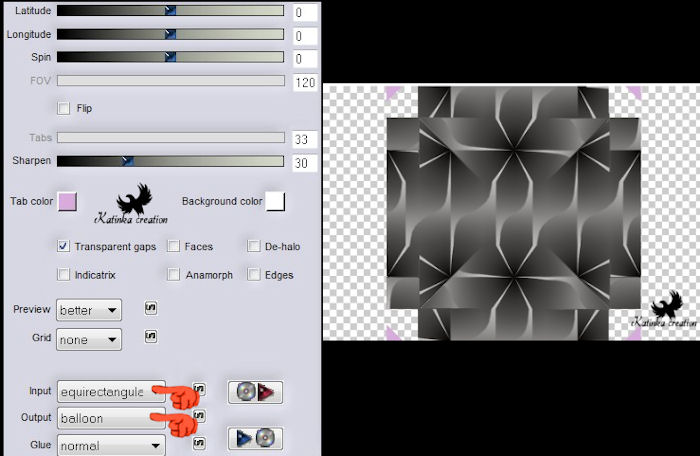
Task: Click the reset icon beside Input dropdown
Action: click(x=199, y=388)
